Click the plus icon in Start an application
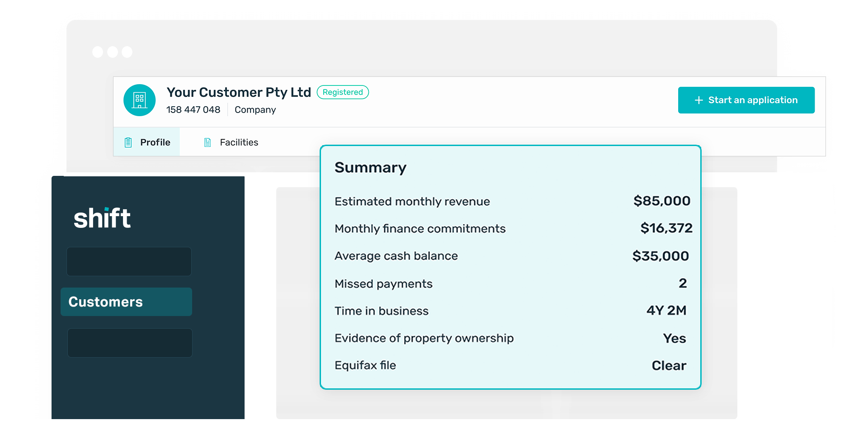 698,100
